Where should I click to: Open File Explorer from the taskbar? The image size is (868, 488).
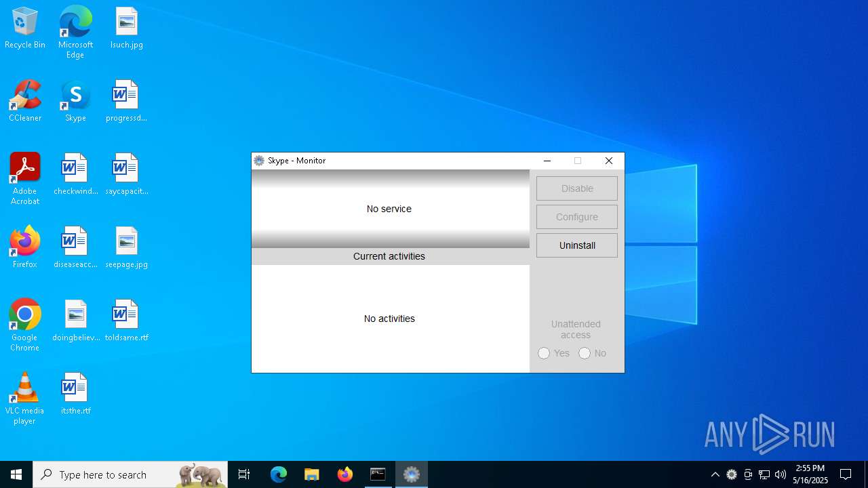point(311,474)
